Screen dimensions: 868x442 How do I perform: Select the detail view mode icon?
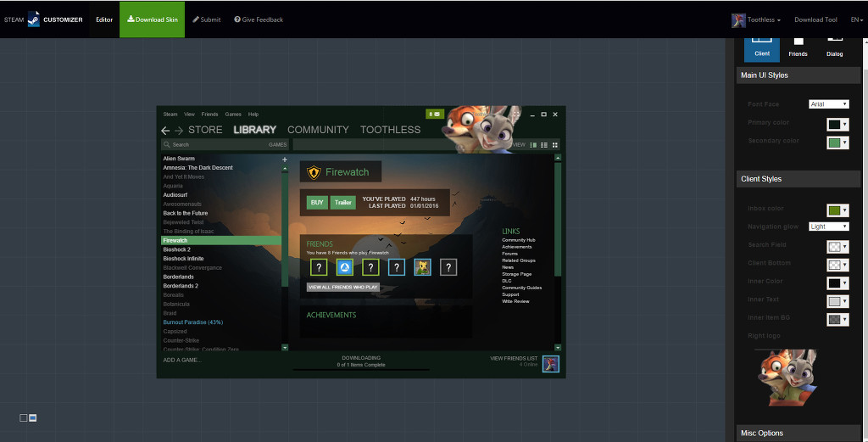(x=533, y=144)
